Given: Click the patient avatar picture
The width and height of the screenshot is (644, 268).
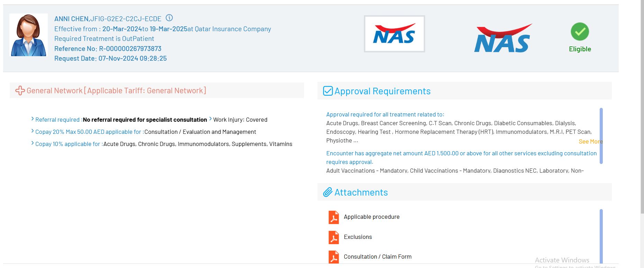Looking at the screenshot, I should pyautogui.click(x=28, y=35).
